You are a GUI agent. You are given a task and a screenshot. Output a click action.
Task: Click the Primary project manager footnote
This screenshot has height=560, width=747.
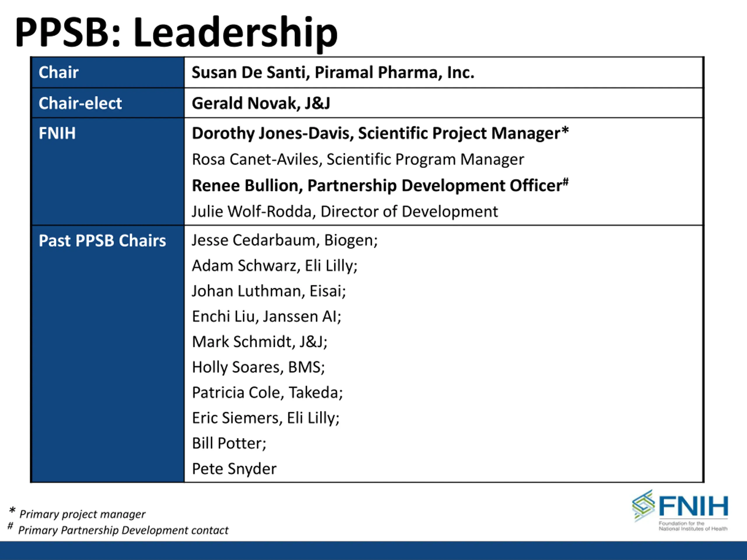pos(82,514)
